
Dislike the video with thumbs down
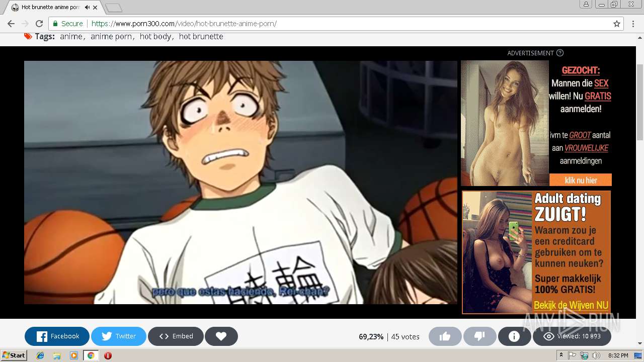479,336
